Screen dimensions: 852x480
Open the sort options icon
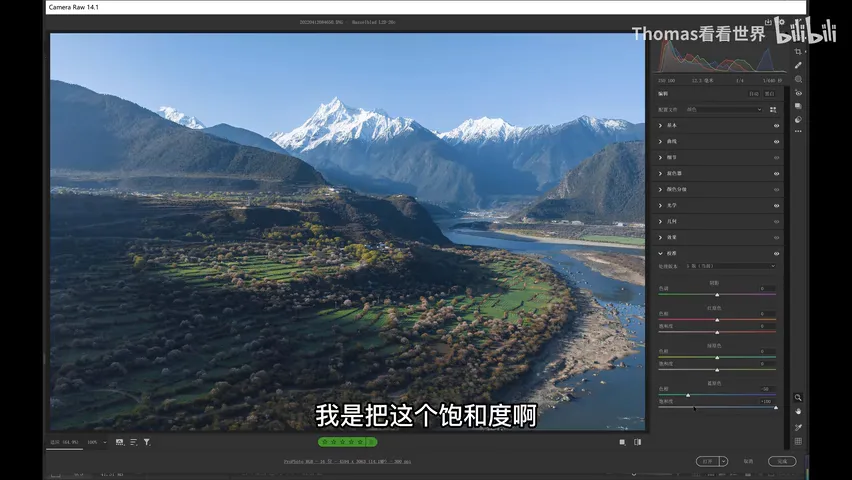[x=134, y=442]
